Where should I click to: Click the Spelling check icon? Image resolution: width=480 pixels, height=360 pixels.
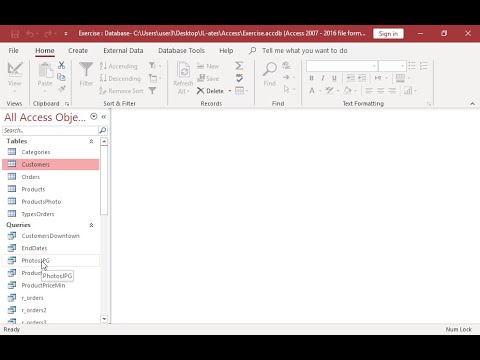coord(239,78)
